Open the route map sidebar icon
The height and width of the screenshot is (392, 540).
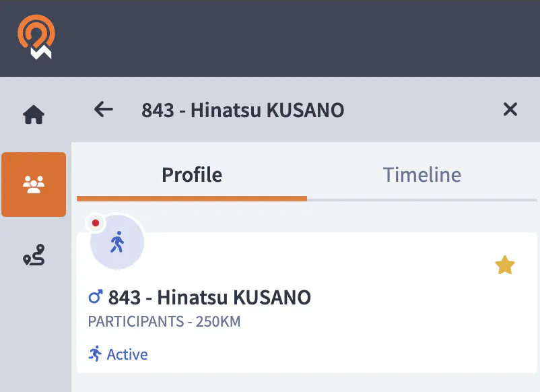34,256
